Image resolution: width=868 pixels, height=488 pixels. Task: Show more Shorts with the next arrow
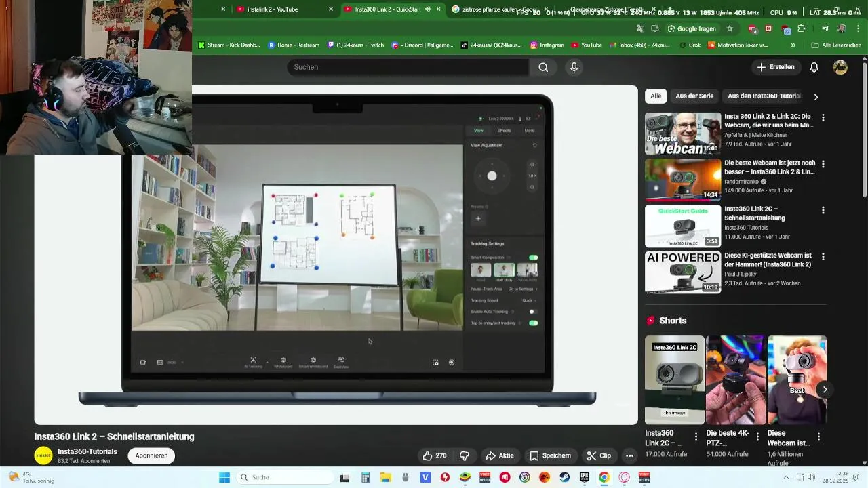(x=825, y=389)
